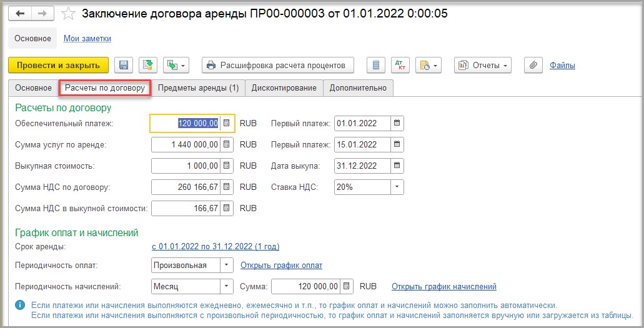
Task: Click Открыть график оплат link
Action: coord(281,265)
